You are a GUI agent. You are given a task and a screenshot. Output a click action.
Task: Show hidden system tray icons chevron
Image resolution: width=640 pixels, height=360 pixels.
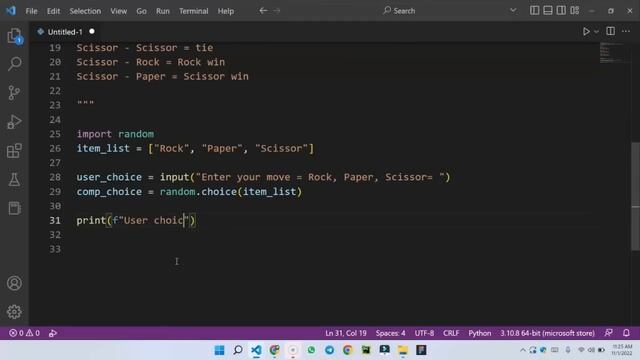coord(522,350)
